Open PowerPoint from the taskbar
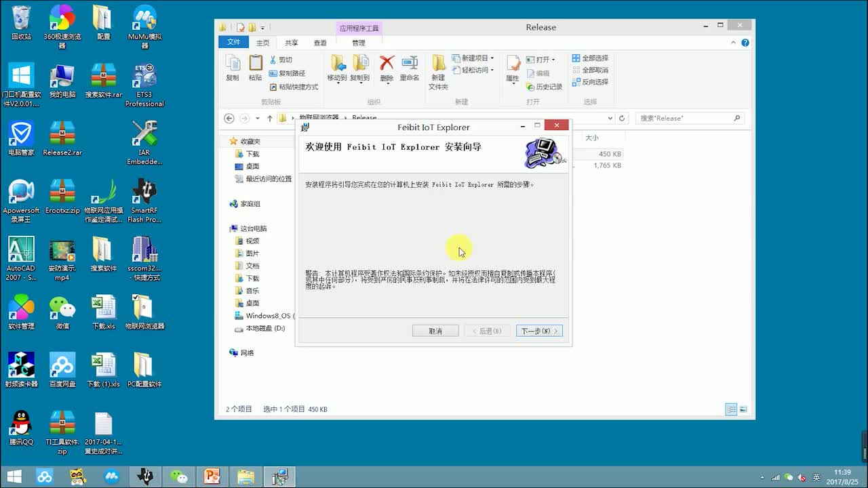 point(212,476)
